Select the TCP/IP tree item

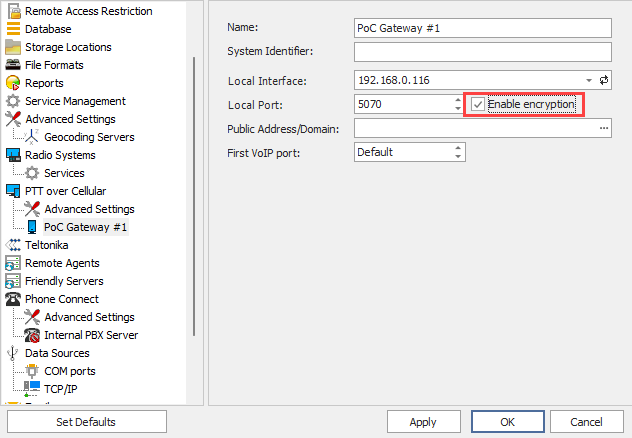60,389
